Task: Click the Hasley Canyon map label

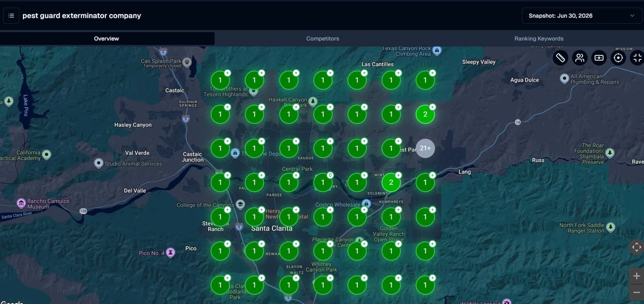Action: 133,125
